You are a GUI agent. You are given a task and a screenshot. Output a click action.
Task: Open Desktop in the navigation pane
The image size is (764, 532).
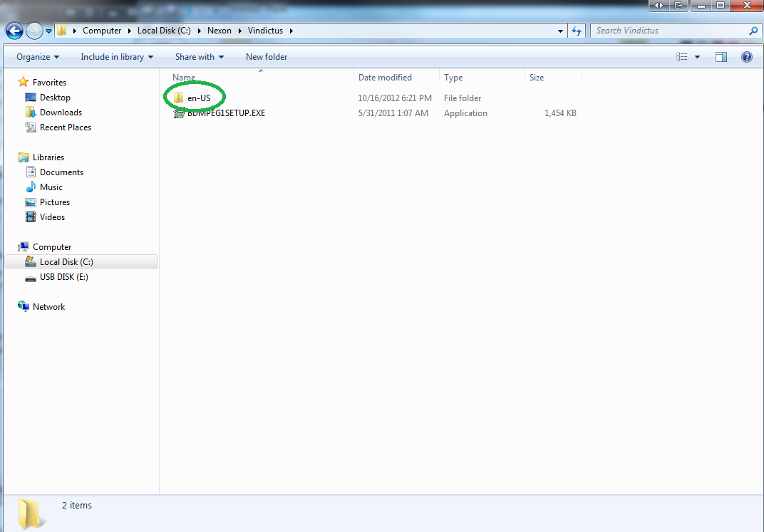[x=55, y=98]
